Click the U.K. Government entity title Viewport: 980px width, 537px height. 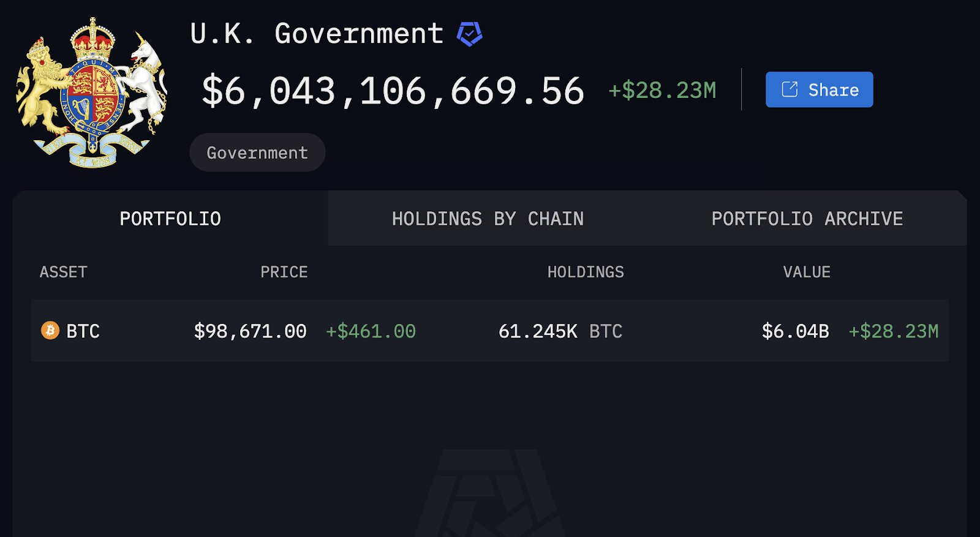[316, 34]
